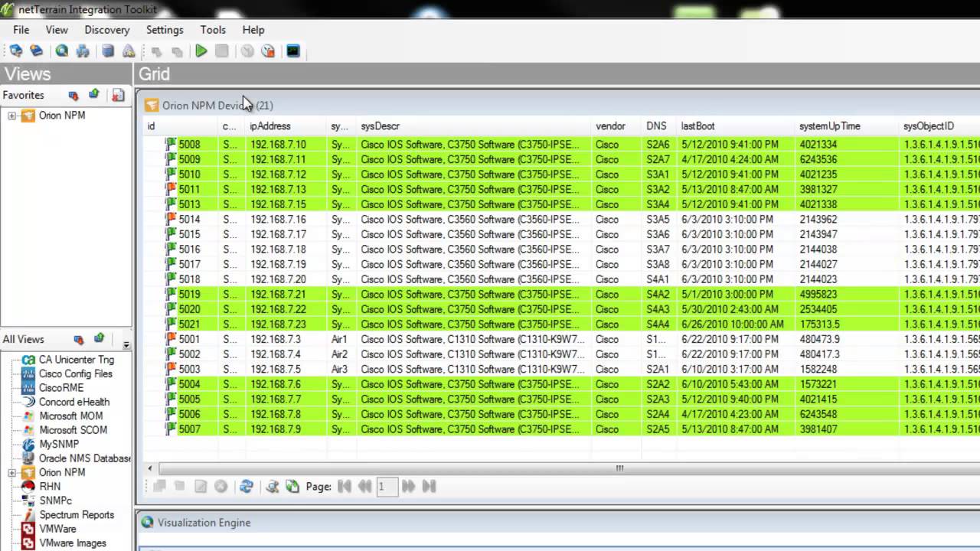Select the row with id 5008
This screenshot has height=551, width=980.
click(x=562, y=145)
